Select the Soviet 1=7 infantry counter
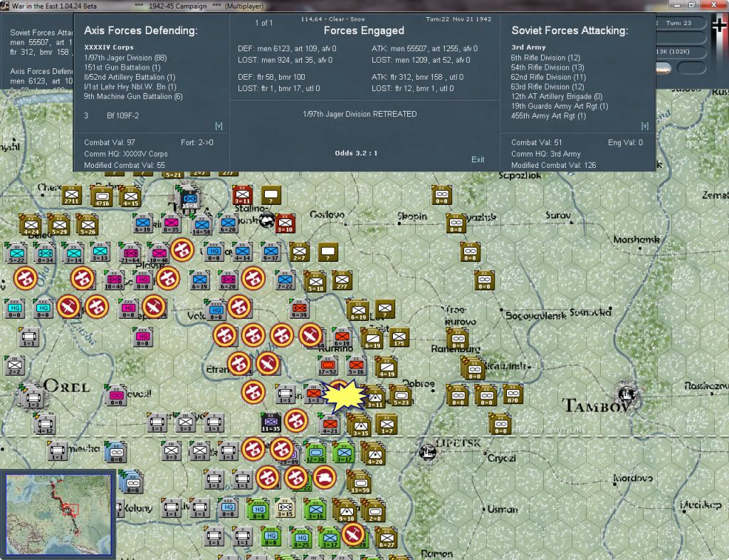Viewport: 729px width, 560px height. point(387,425)
